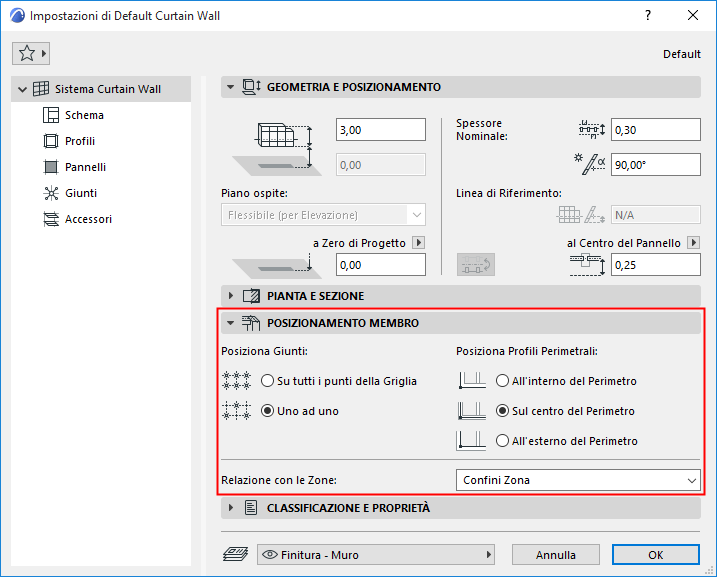Select All'interno del Perimetro option
This screenshot has height=577, width=717.
503,381
